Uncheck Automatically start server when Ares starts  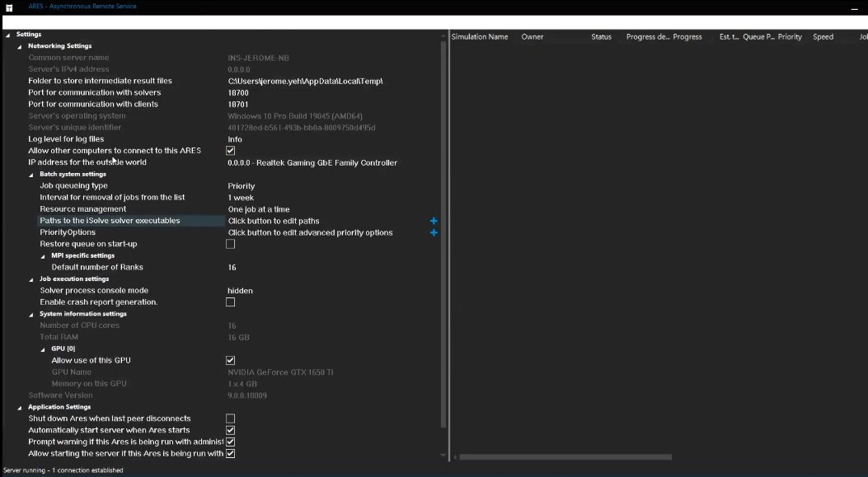[231, 430]
